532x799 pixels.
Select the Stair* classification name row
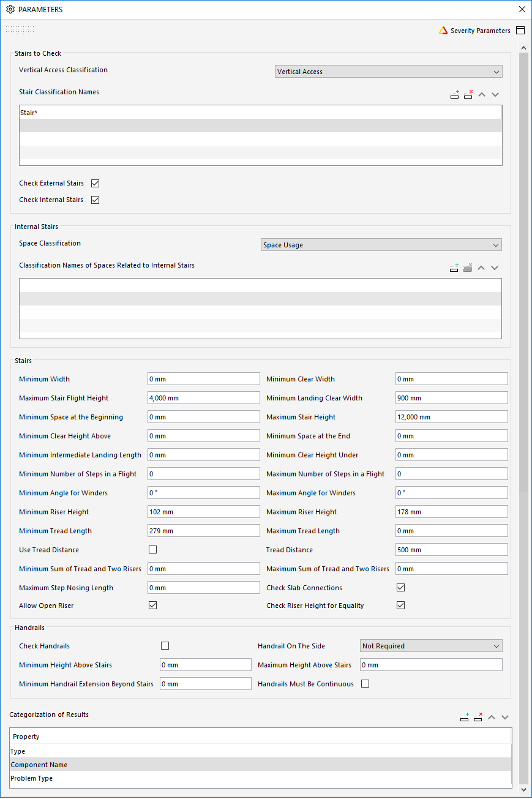pyautogui.click(x=261, y=113)
